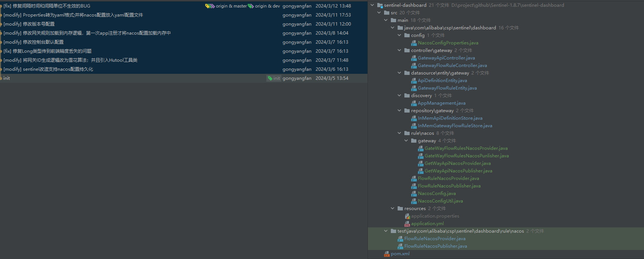Click the date 2024/3/11 17:53
The height and width of the screenshot is (259, 644).
tap(333, 15)
